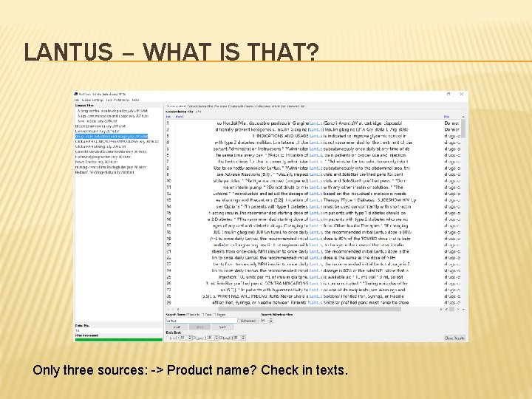Click the Sort button

tap(222, 327)
